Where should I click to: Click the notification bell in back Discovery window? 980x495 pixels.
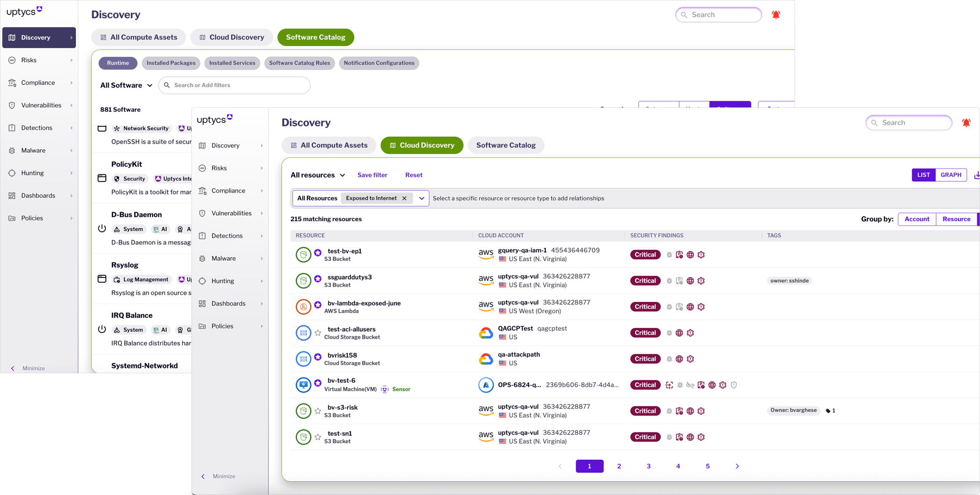coord(776,15)
